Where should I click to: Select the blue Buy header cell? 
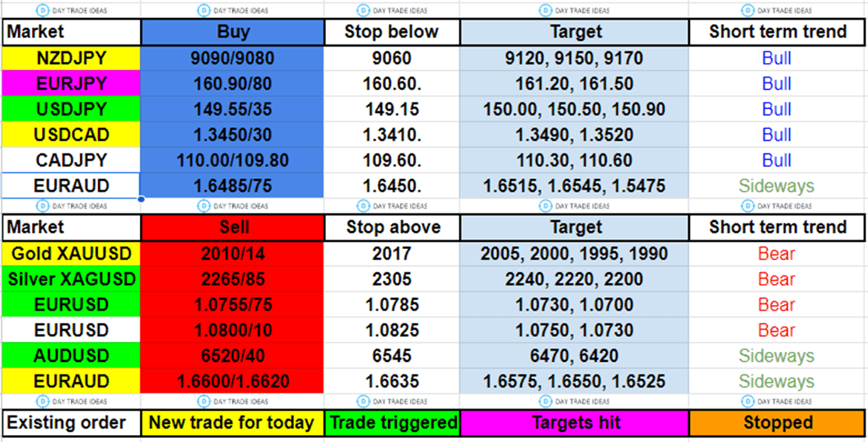click(232, 32)
